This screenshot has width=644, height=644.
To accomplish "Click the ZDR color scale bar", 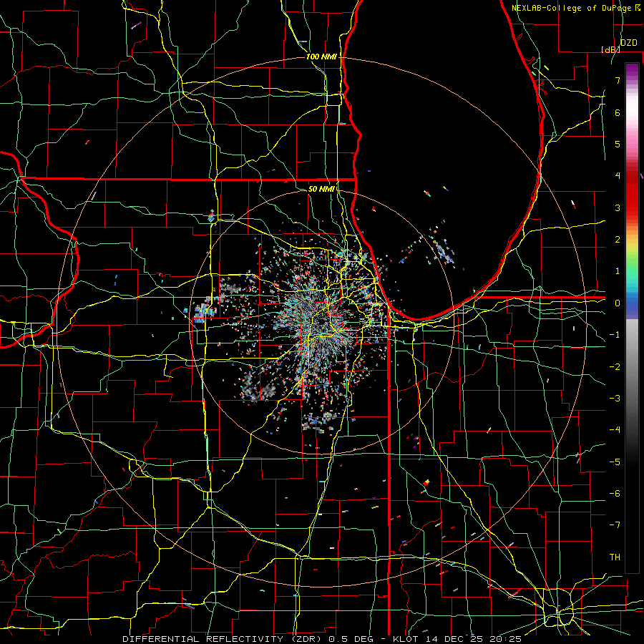I will [632, 318].
